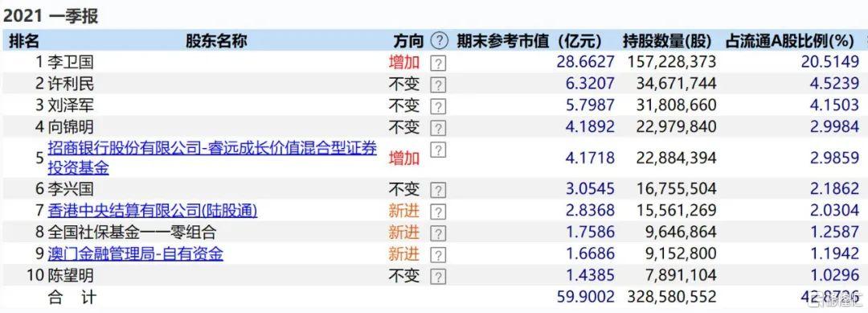Click the 排名 column header

click(24, 40)
